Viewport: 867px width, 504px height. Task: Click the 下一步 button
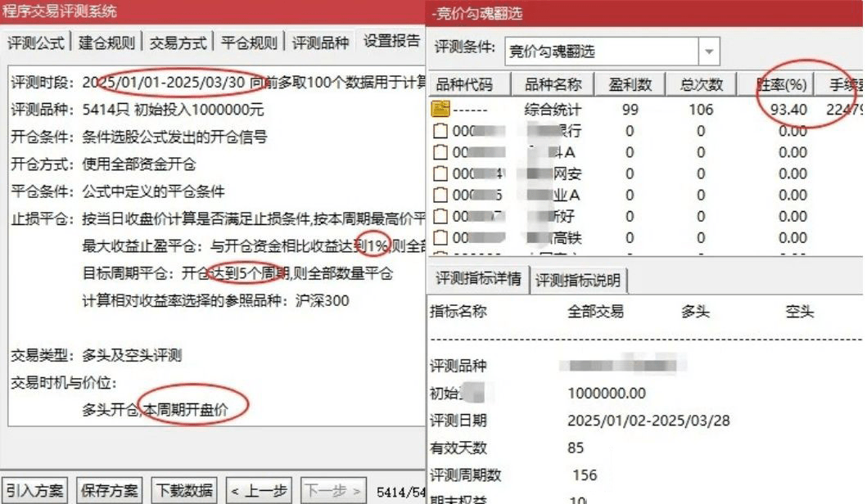333,490
